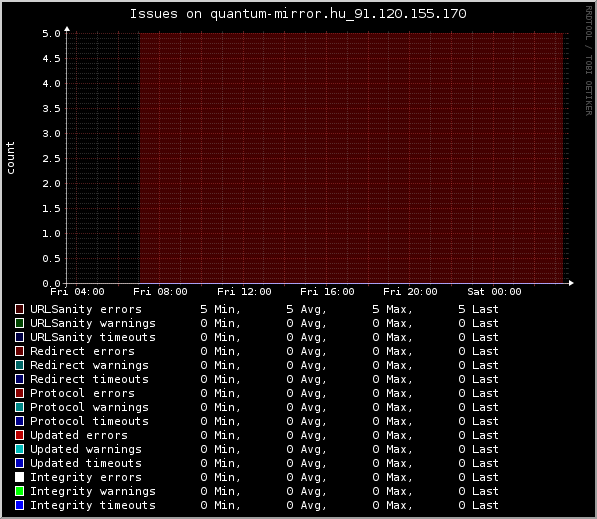Click the Updated errors bright red swatch
The height and width of the screenshot is (519, 597).
(19, 435)
